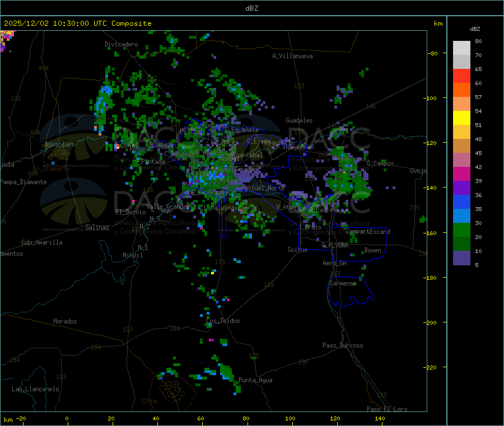This screenshot has height=426, width=504.
Task: Click the Aero_GA map label
Action: click(335, 263)
